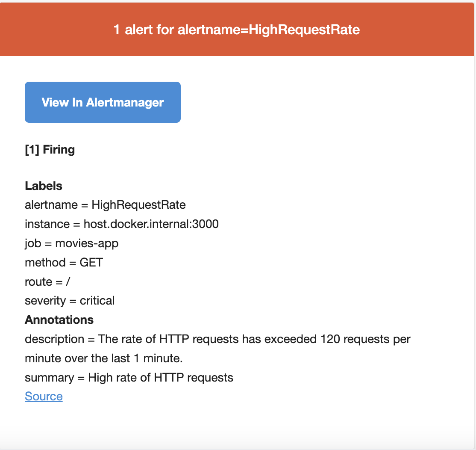This screenshot has width=476, height=450.
Task: Click the red banner alert title text
Action: pos(236,30)
